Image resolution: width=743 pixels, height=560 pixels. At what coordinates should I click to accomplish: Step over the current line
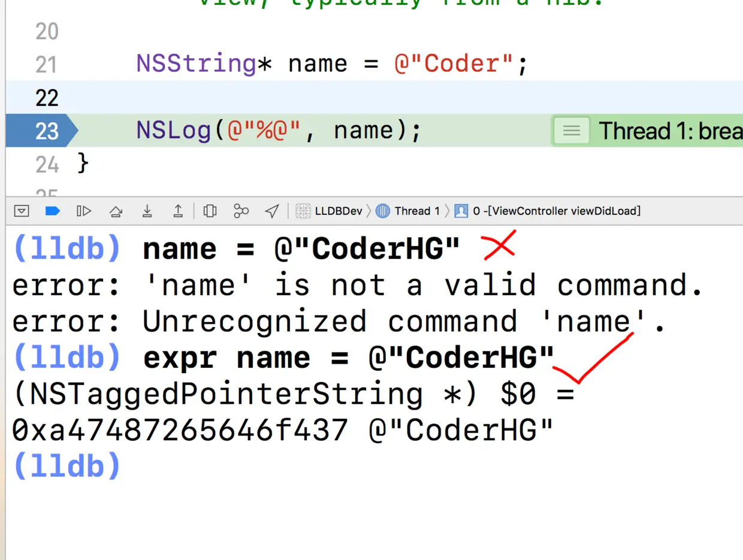point(116,211)
